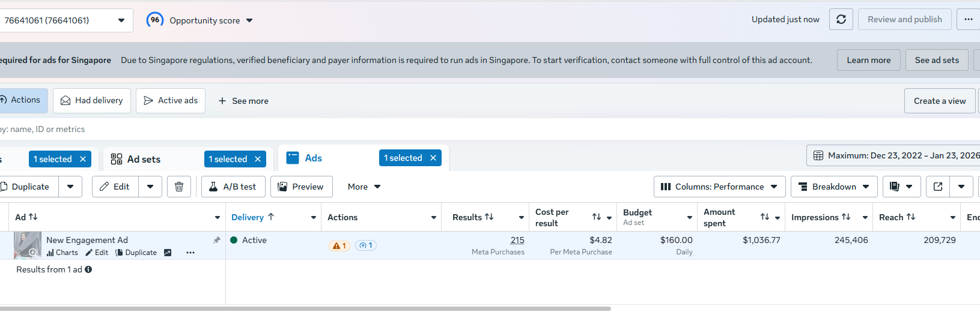Viewport: 980px width, 318px height.
Task: Click the Learn more button
Action: pos(868,60)
